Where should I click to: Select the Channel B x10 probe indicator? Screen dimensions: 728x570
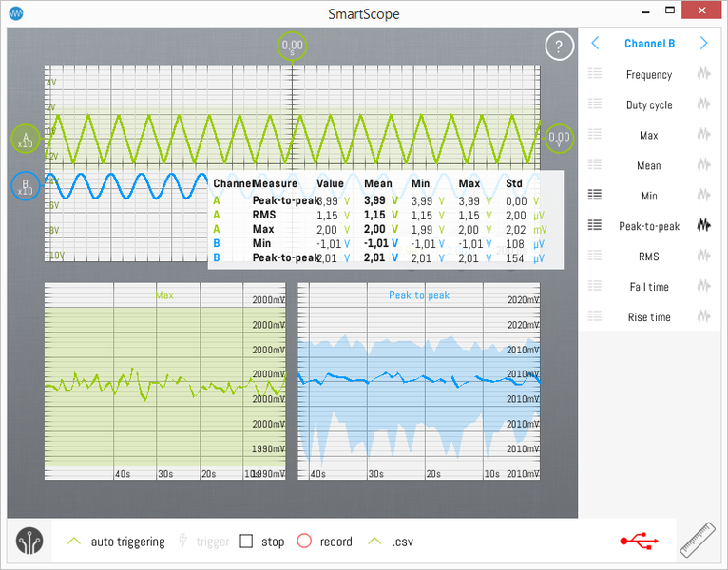pyautogui.click(x=26, y=185)
